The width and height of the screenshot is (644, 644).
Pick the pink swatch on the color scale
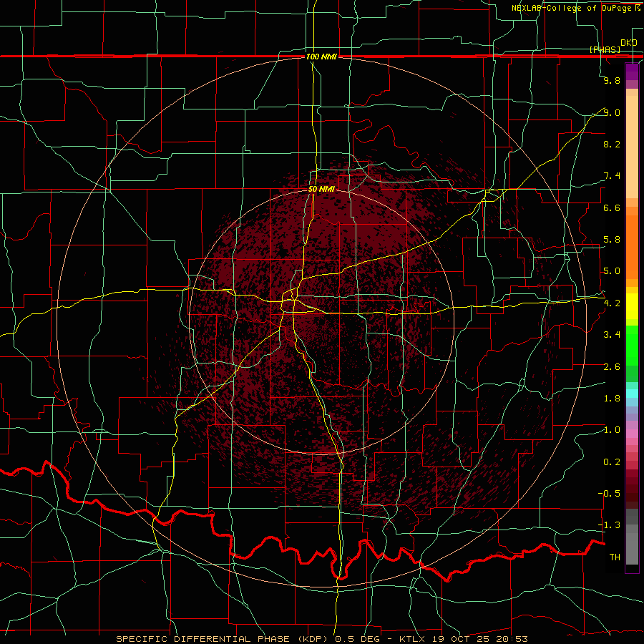pyautogui.click(x=632, y=434)
